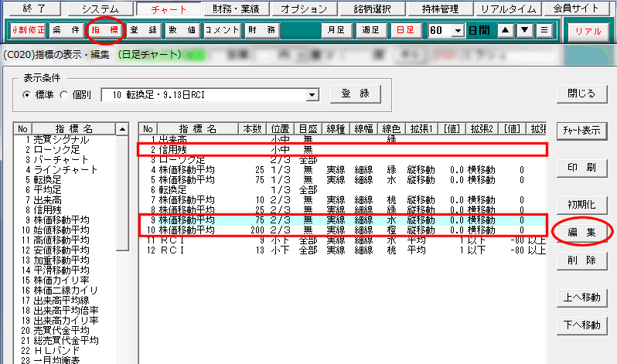Click the three-line menu icon in toolbar

pos(544,31)
